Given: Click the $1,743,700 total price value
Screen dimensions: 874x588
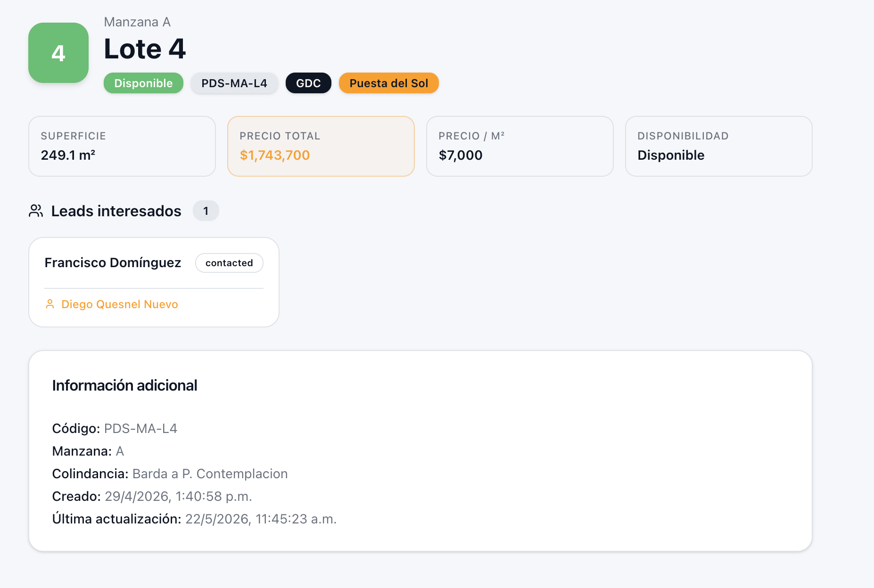Looking at the screenshot, I should click(x=275, y=155).
